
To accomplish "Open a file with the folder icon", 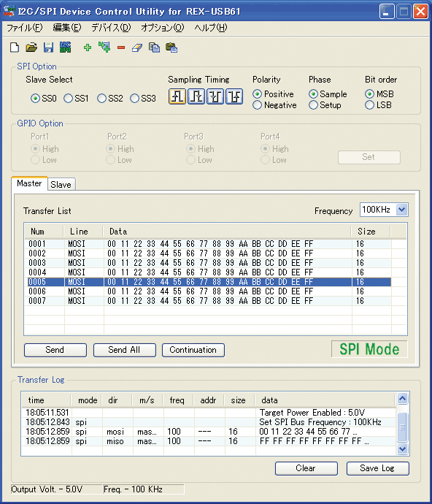I will (x=31, y=47).
